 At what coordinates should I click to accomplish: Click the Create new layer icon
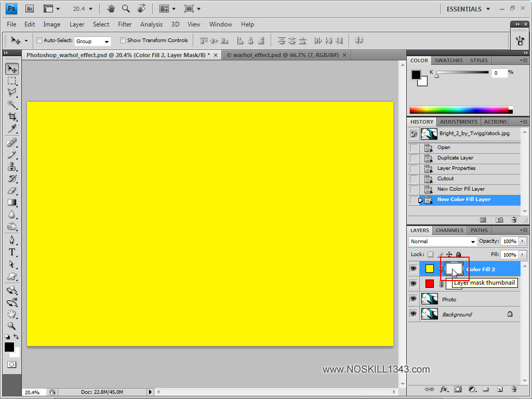click(500, 389)
